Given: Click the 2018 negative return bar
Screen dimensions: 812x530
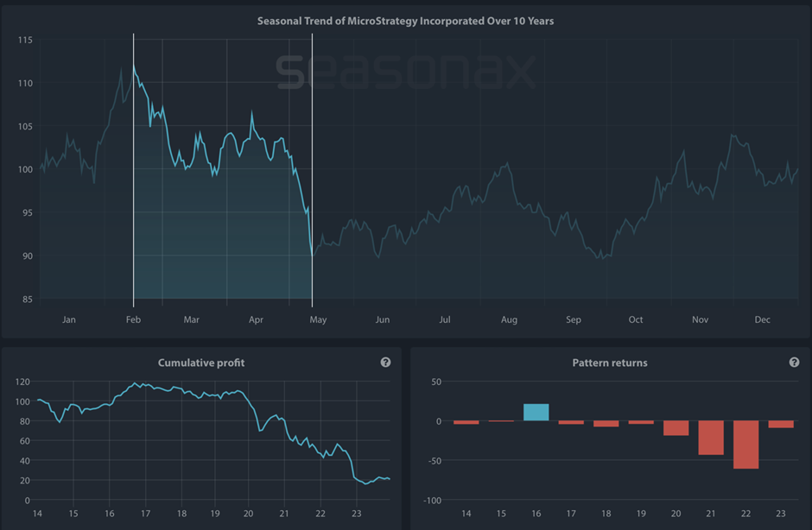Looking at the screenshot, I should point(606,424).
